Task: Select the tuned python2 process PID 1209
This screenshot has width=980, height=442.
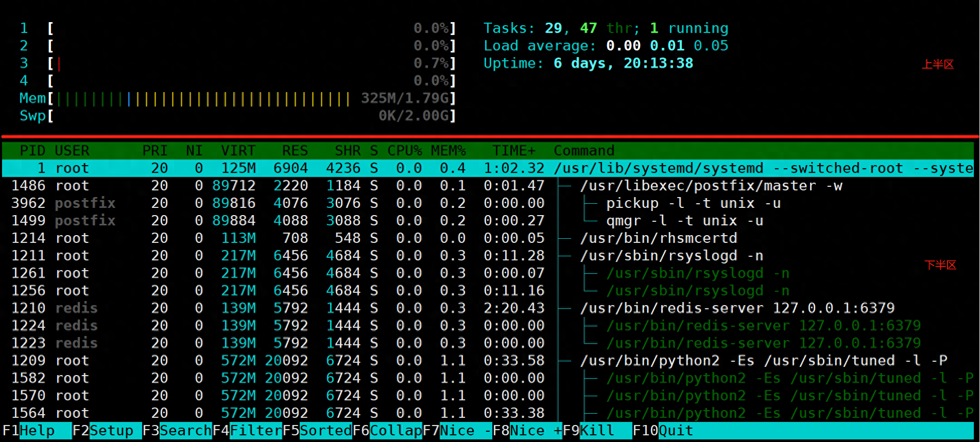Action: [x=488, y=361]
